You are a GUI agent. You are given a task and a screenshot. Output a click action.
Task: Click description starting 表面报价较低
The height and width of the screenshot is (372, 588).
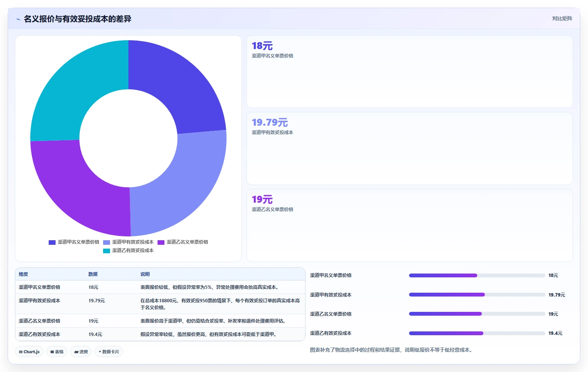coord(209,287)
